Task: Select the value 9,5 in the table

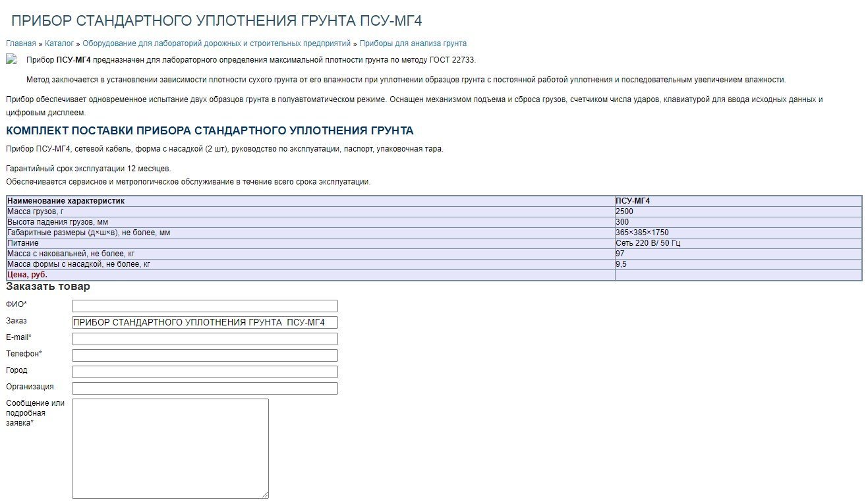Action: click(621, 264)
